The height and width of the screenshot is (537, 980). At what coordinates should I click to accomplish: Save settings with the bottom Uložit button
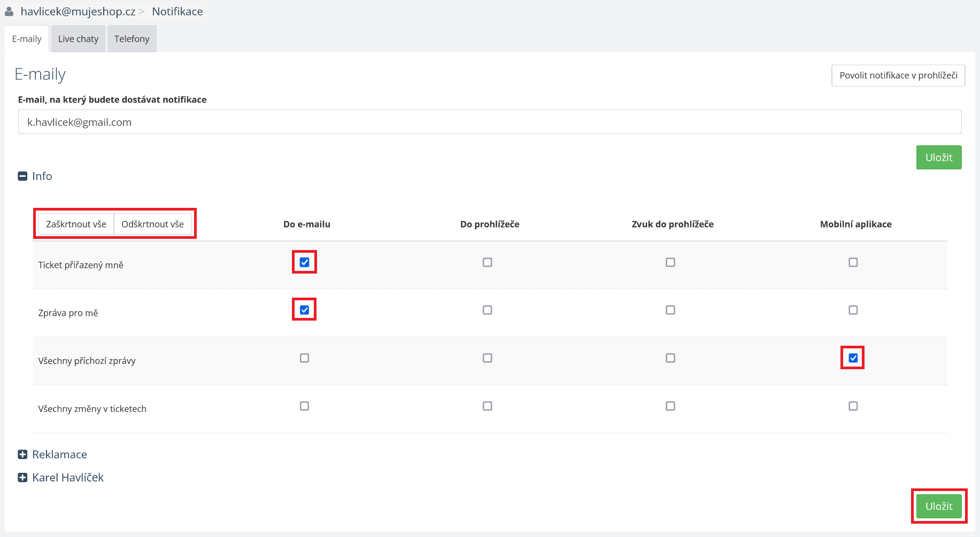[x=939, y=506]
